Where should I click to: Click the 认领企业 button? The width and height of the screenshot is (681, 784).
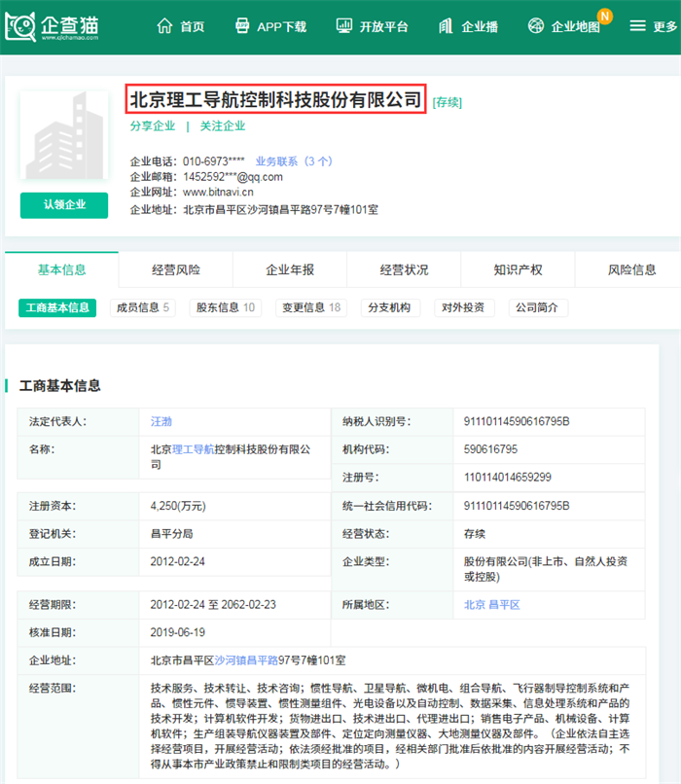tap(64, 205)
